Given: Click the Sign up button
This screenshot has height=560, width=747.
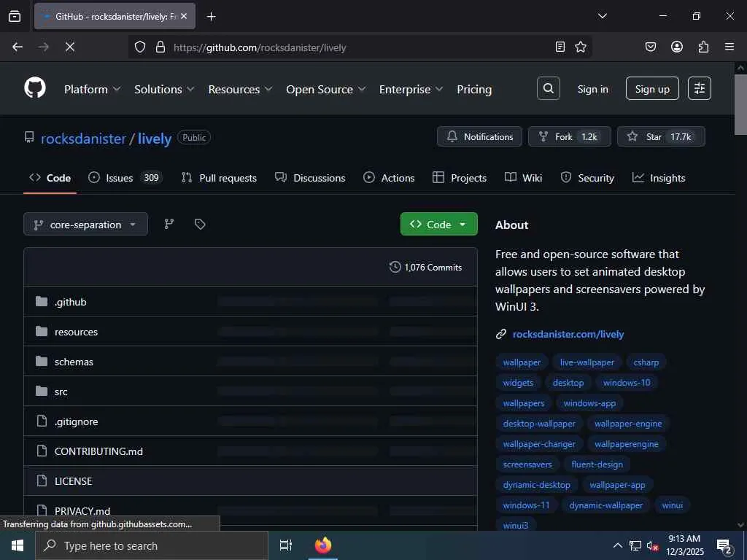Looking at the screenshot, I should pyautogui.click(x=652, y=88).
